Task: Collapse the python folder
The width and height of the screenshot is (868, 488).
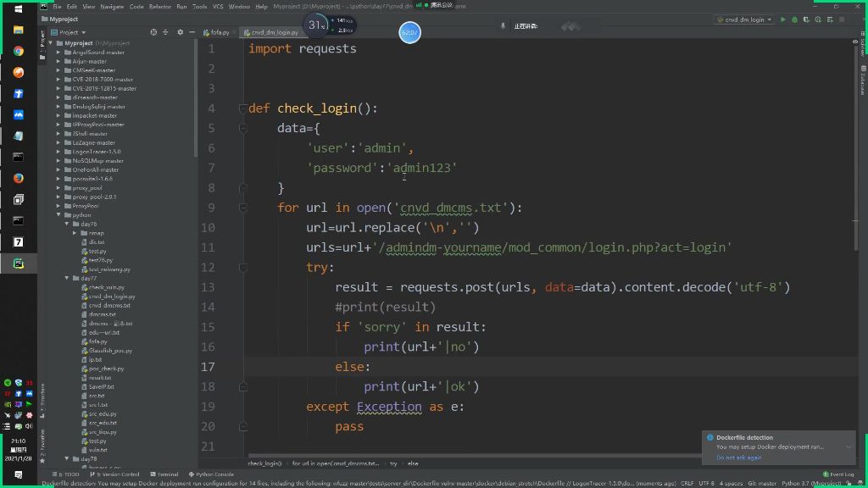Action: point(58,214)
